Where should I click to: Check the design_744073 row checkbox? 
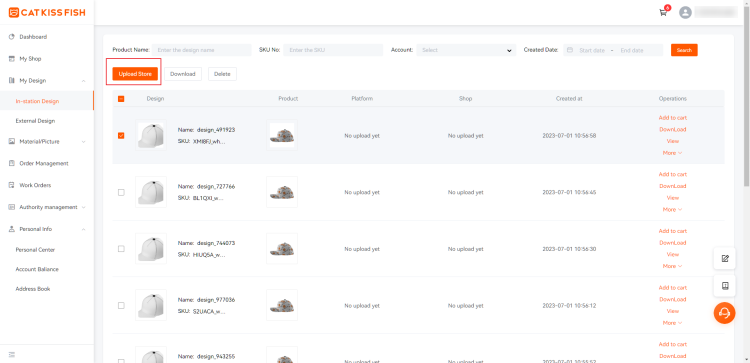pos(121,249)
